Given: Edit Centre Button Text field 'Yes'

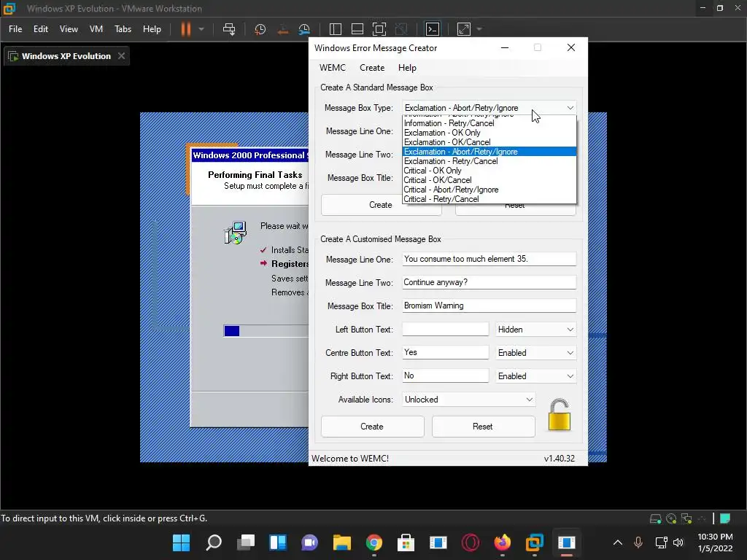Looking at the screenshot, I should click(x=445, y=352).
